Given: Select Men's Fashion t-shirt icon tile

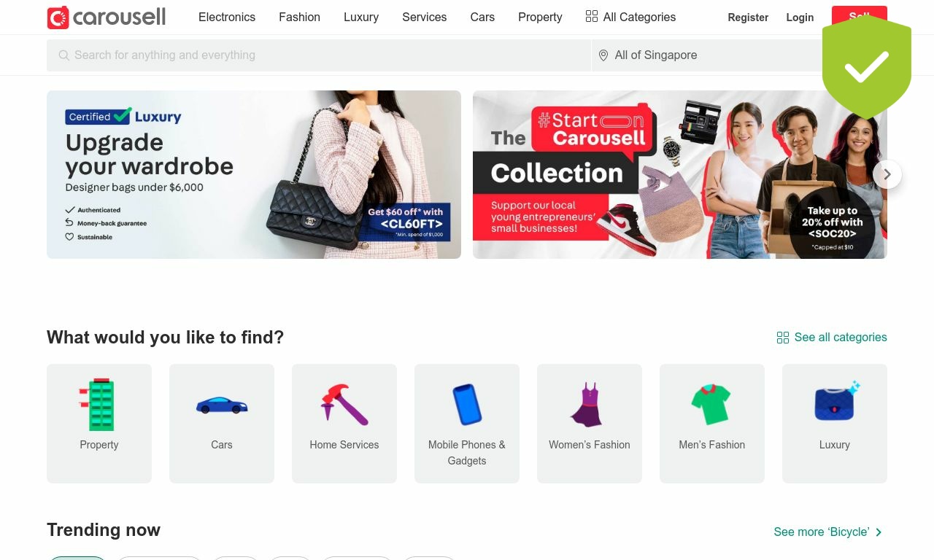Looking at the screenshot, I should tap(712, 405).
